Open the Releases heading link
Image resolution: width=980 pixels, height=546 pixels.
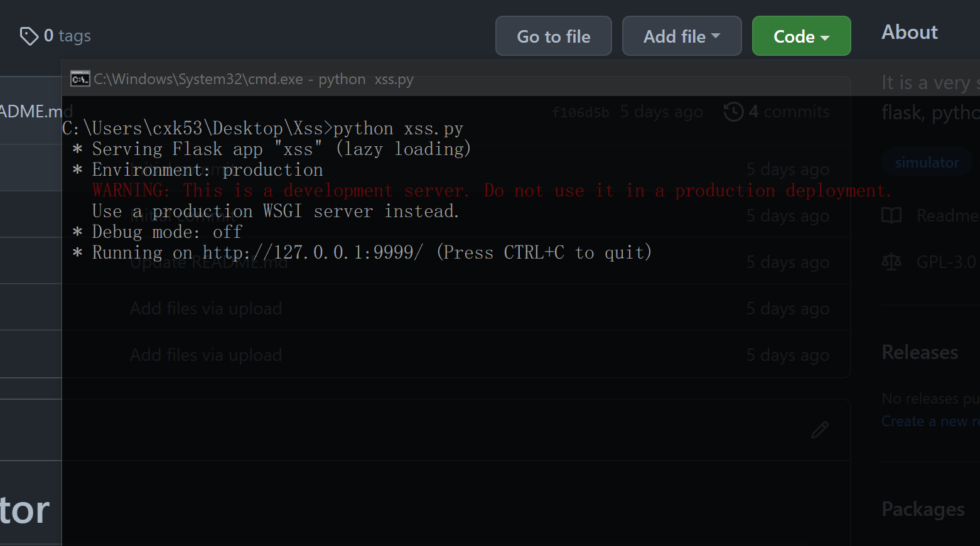coord(920,352)
